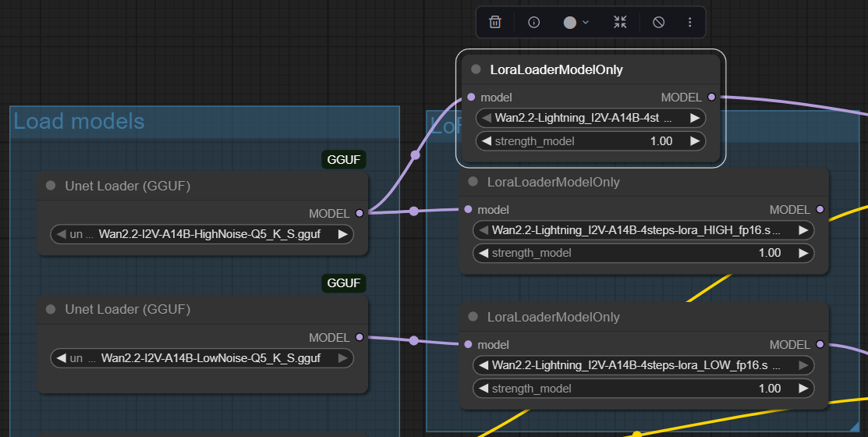Image resolution: width=868 pixels, height=437 pixels.
Task: Select next lora after lora_HIGH_fp16
Action: click(803, 230)
